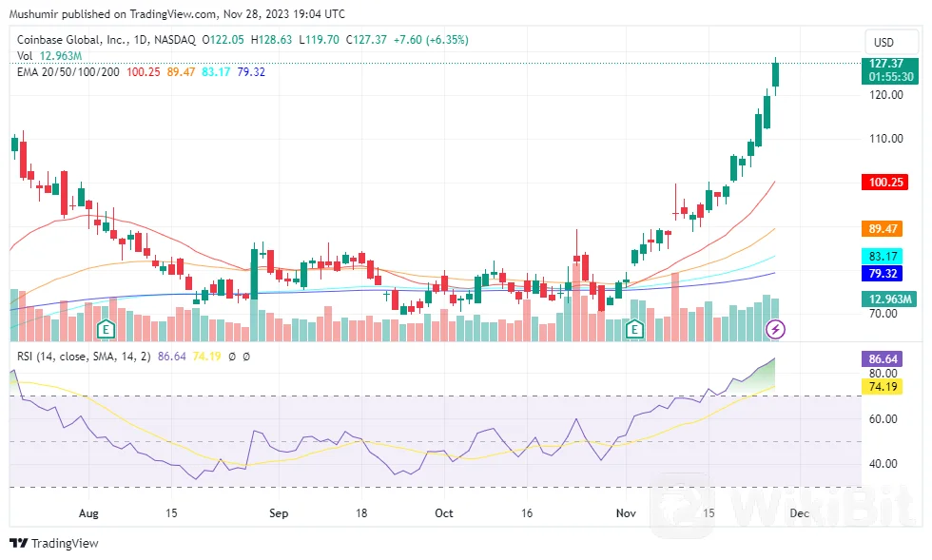
Task: Select the Vol indicator legend
Action: [26, 56]
